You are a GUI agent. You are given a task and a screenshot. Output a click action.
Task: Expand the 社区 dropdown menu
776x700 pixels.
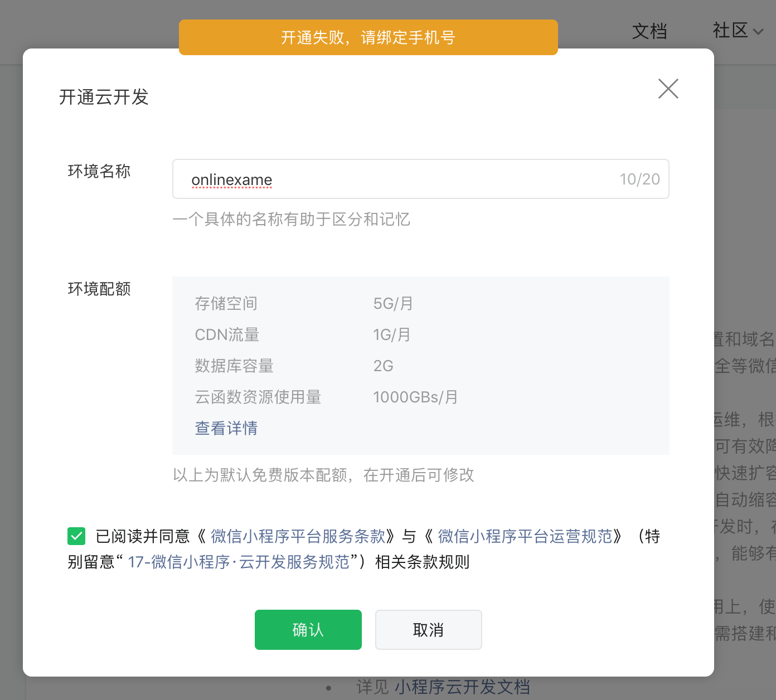738,31
